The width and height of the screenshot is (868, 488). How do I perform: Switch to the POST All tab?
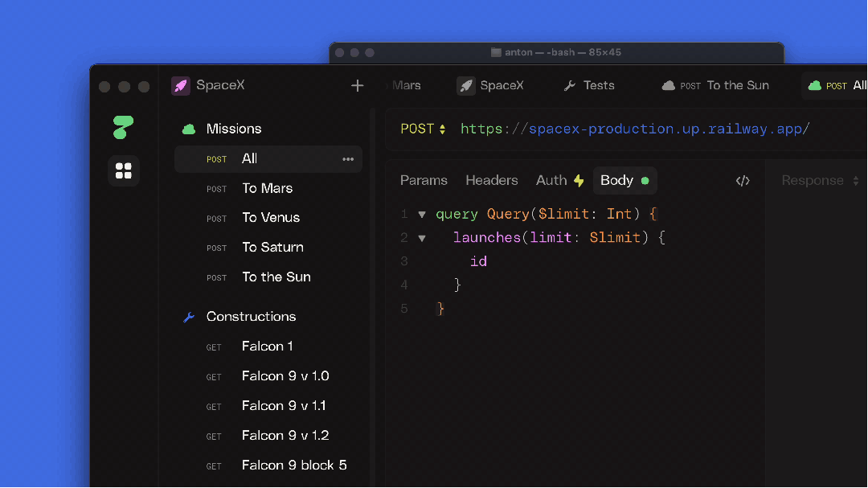836,85
